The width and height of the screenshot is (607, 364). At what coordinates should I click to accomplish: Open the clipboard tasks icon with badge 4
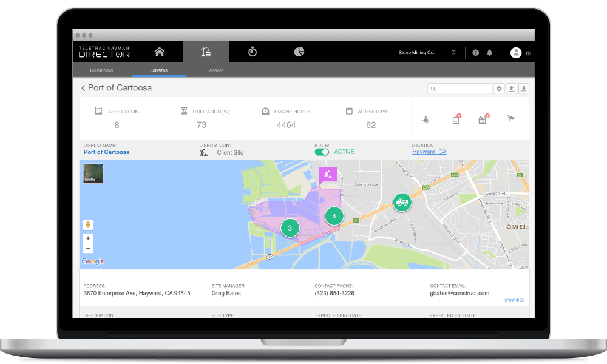(455, 120)
